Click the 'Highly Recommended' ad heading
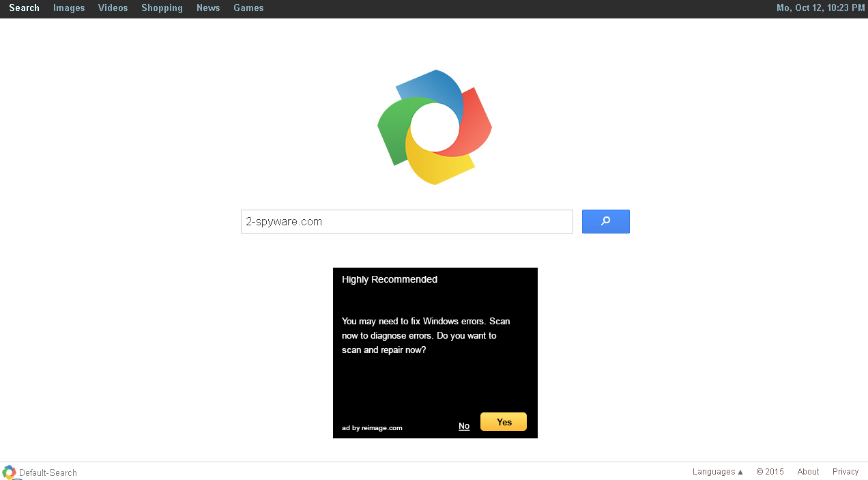Viewport: 868px width, 480px height. tap(390, 279)
